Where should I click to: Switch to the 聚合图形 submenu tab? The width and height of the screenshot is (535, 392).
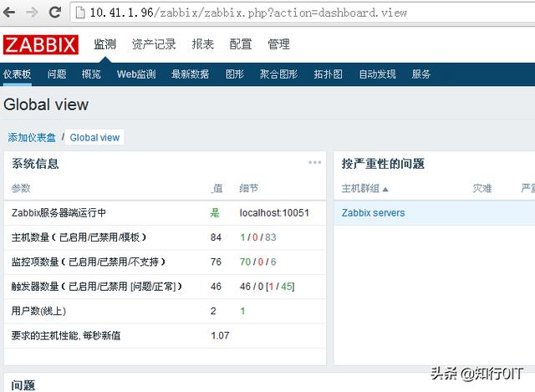(278, 74)
